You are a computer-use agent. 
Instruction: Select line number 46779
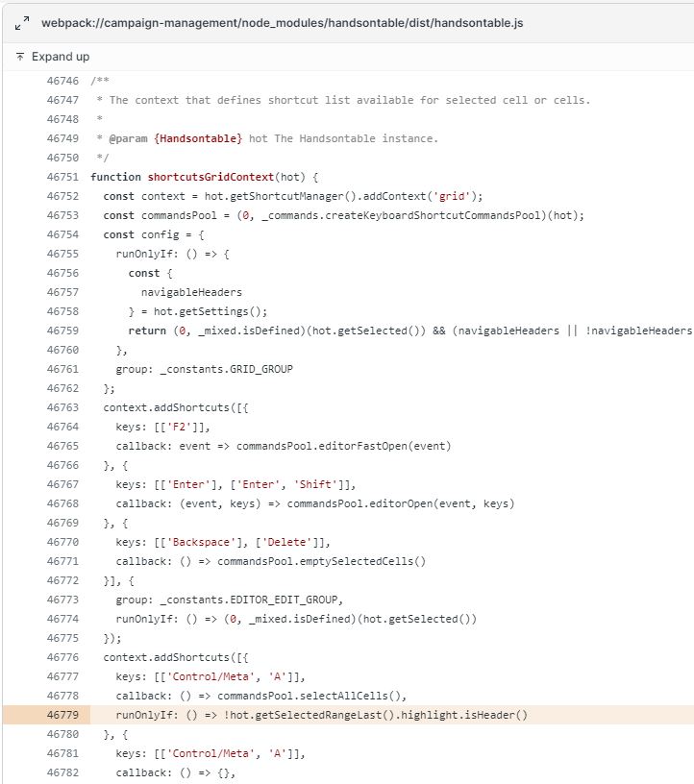(x=63, y=715)
